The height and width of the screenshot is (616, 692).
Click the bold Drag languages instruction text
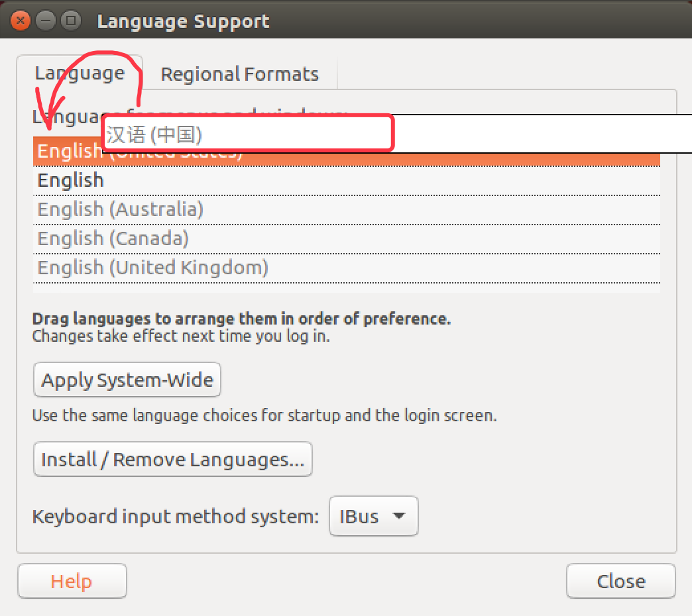[x=241, y=319]
